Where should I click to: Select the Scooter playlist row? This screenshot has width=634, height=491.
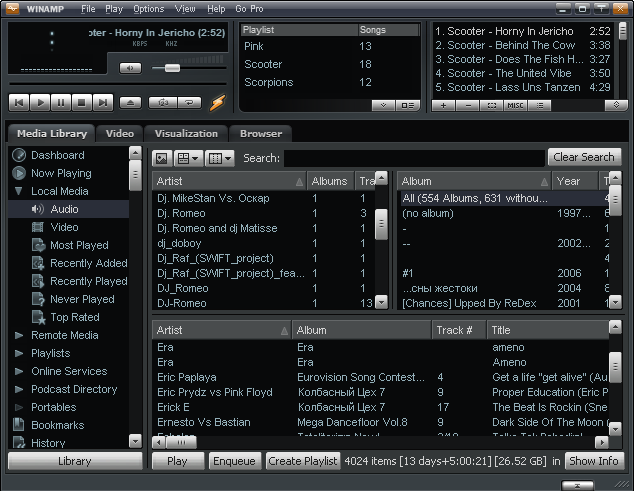[x=329, y=64]
